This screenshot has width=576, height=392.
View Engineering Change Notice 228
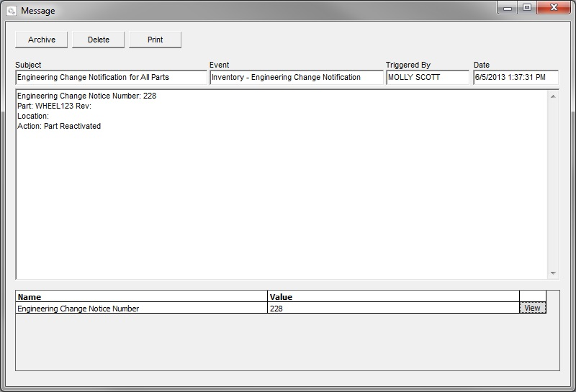pos(533,308)
